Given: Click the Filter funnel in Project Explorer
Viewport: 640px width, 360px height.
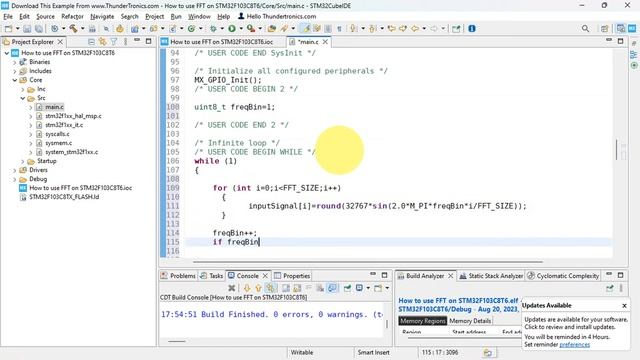Looking at the screenshot, I should tap(114, 42).
